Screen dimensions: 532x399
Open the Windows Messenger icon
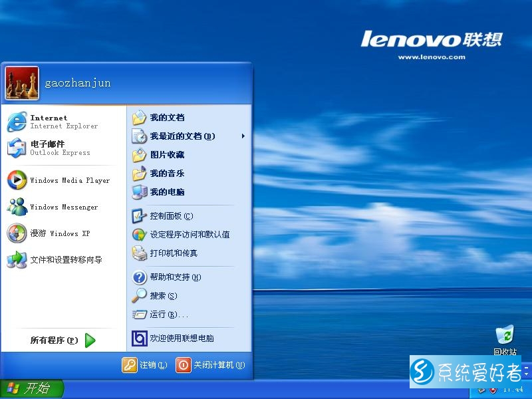(17, 207)
